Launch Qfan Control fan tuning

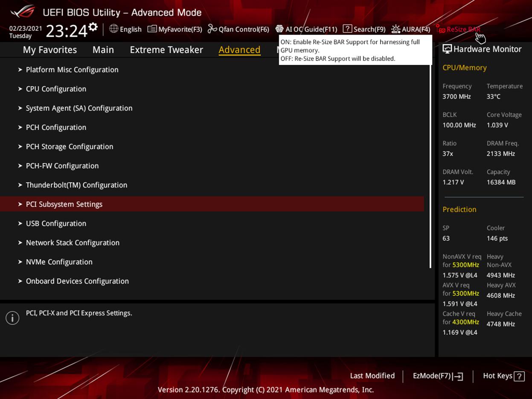(x=238, y=29)
